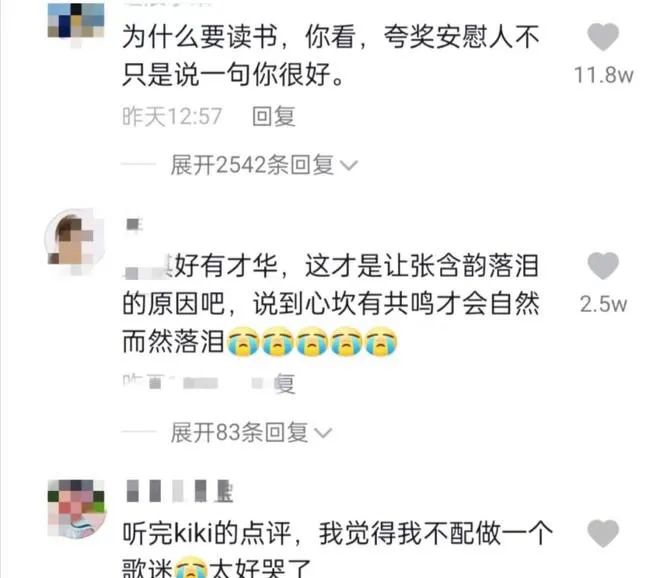
Task: Click the 昨天12:57 timestamp
Action: coord(172,117)
